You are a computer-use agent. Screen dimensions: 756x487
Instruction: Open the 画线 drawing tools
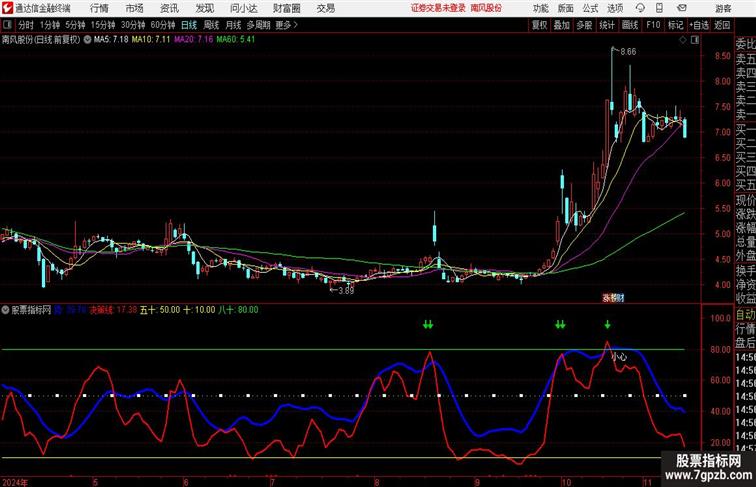coord(630,25)
